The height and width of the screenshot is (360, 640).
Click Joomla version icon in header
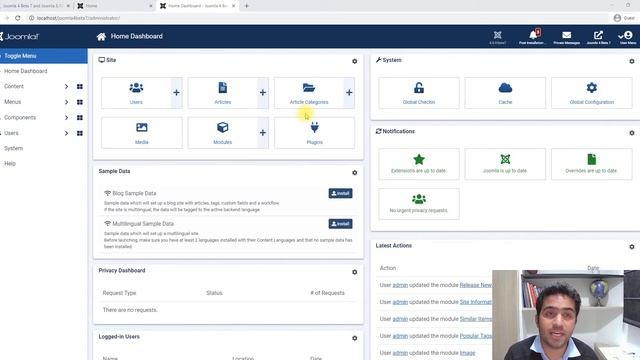click(498, 37)
